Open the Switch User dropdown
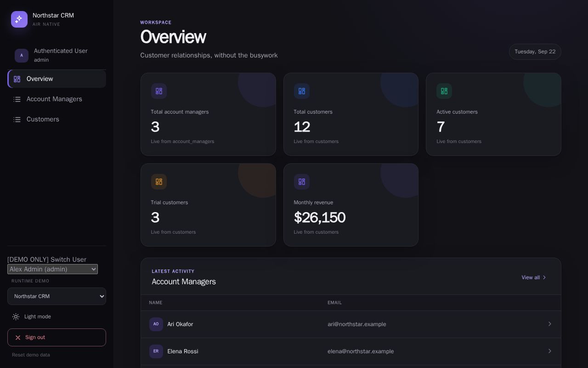 click(52, 269)
